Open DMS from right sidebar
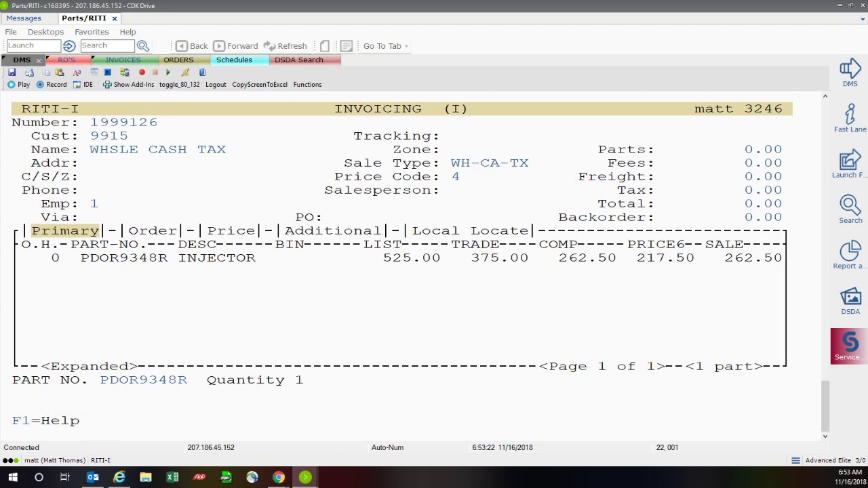The image size is (868, 488). 850,73
